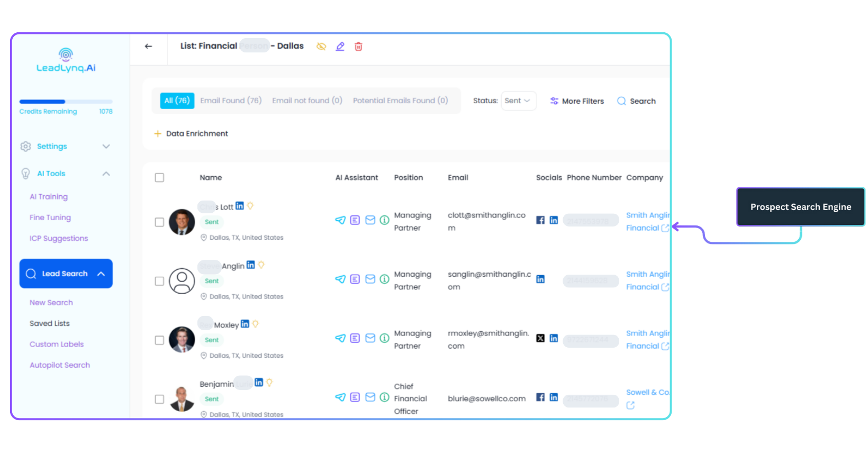This screenshot has height=453, width=868.
Task: Click lightbulb icon next to Moxley
Action: pos(256,324)
